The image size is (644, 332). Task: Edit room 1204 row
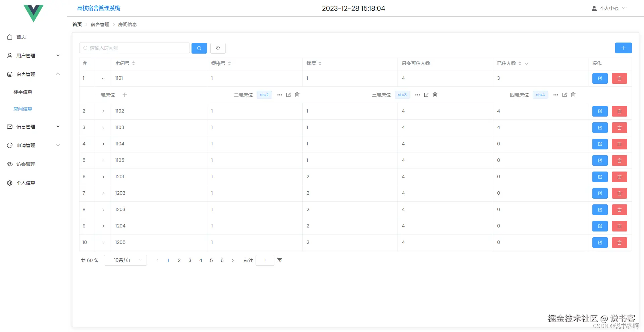click(600, 226)
